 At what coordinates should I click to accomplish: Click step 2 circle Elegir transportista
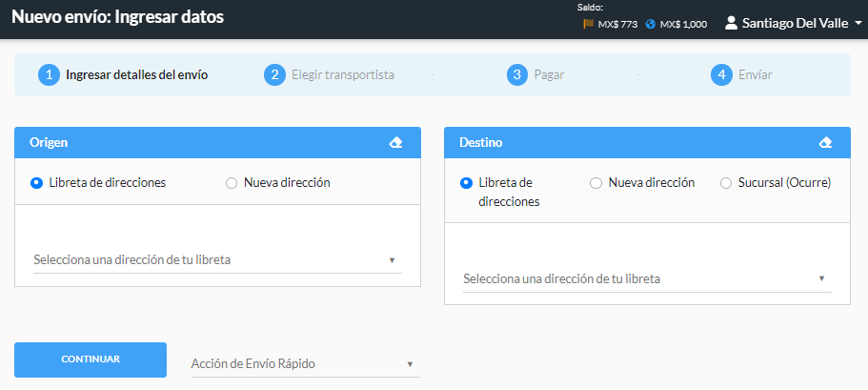coord(275,74)
